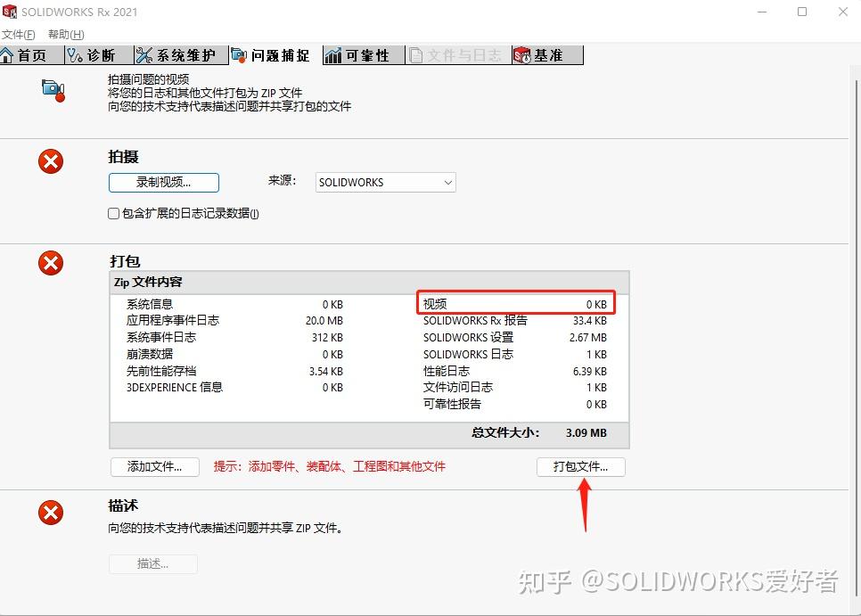This screenshot has height=616, width=861.
Task: Click the 添加文件... button
Action: [155, 466]
